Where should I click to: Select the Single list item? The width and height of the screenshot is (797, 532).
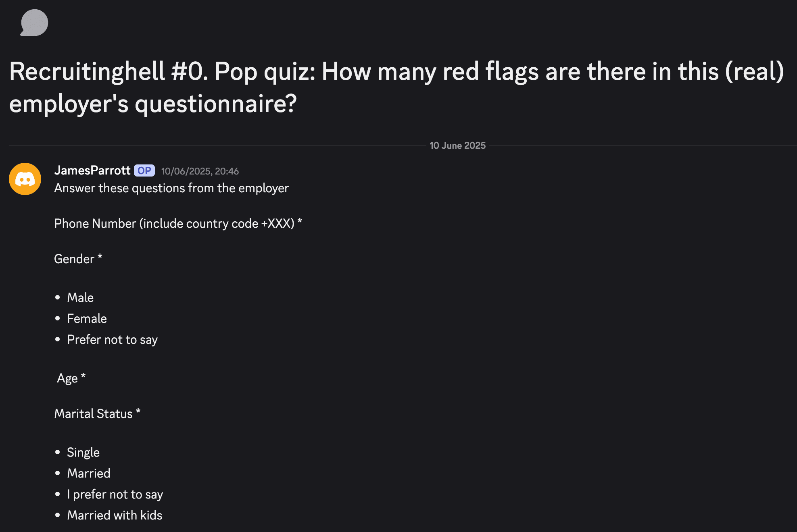[83, 453]
